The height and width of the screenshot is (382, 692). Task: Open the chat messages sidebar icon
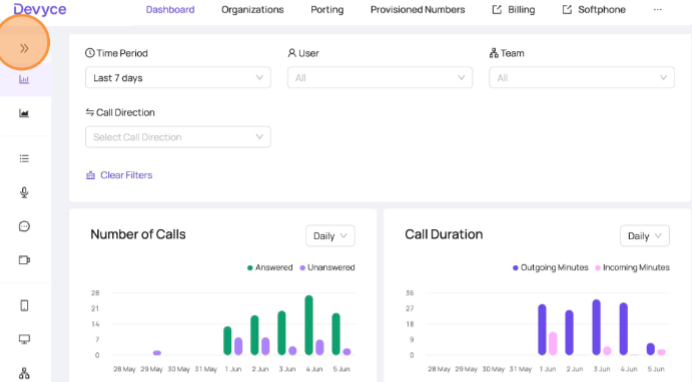pos(24,226)
